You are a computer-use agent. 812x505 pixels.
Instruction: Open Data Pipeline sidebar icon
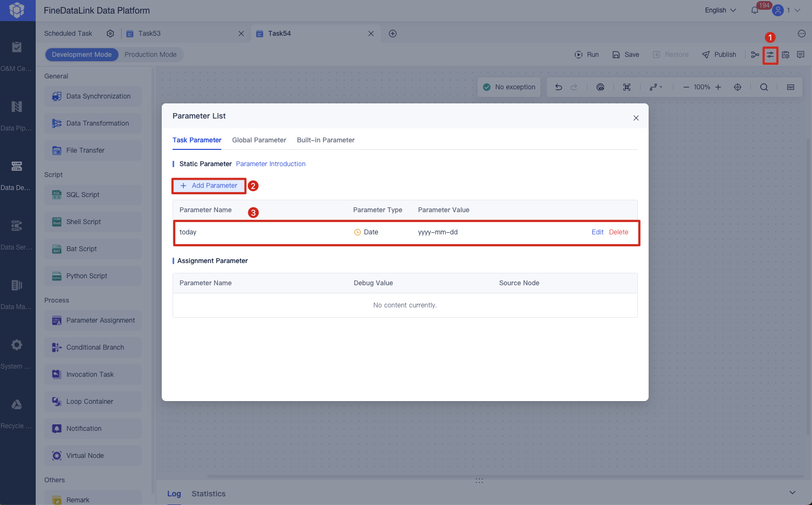[17, 107]
